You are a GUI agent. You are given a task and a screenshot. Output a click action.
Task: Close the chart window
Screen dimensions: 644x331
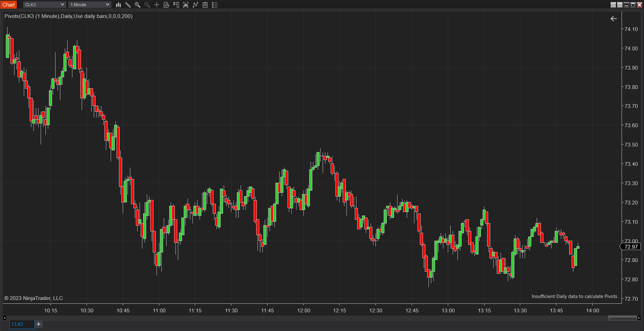640,5
